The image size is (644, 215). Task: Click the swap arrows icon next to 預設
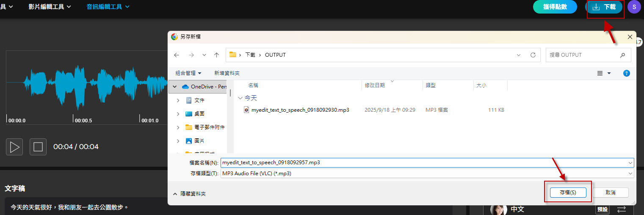point(621,209)
